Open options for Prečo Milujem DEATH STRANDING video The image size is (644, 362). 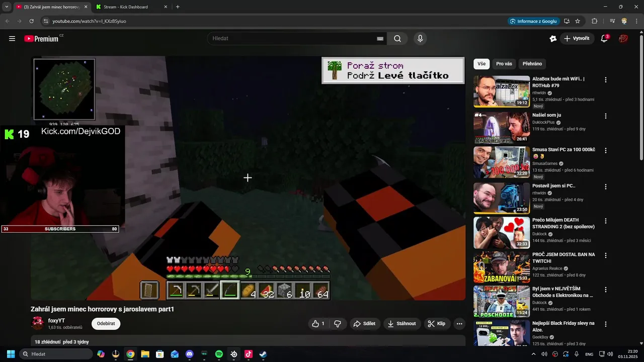tap(606, 221)
